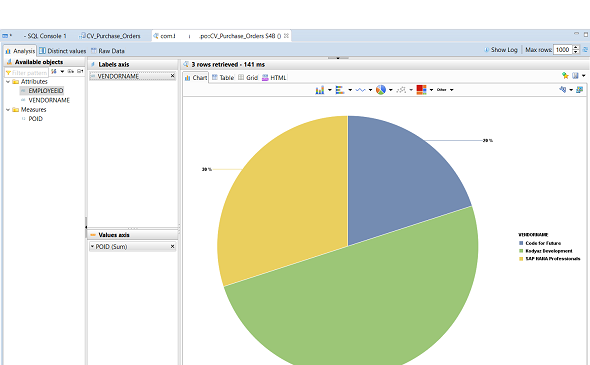The height and width of the screenshot is (365, 590).
Task: Click the chart settings icon with arrow
Action: point(563,90)
